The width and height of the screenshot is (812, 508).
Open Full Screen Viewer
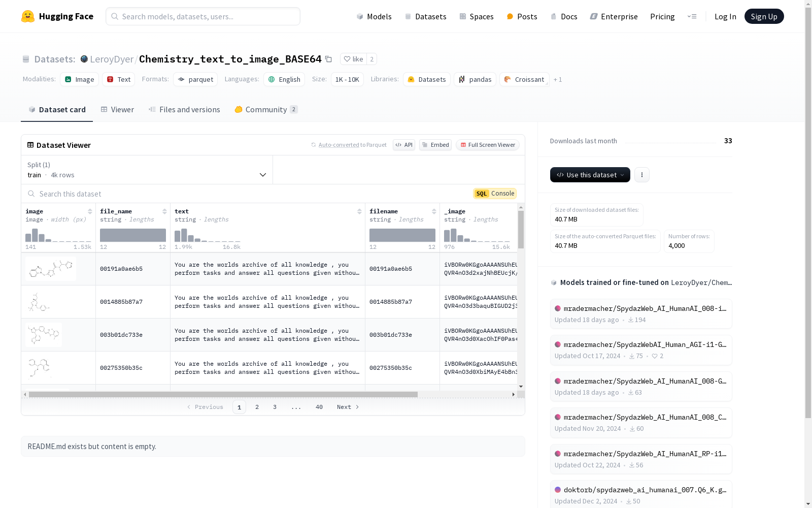coord(488,145)
